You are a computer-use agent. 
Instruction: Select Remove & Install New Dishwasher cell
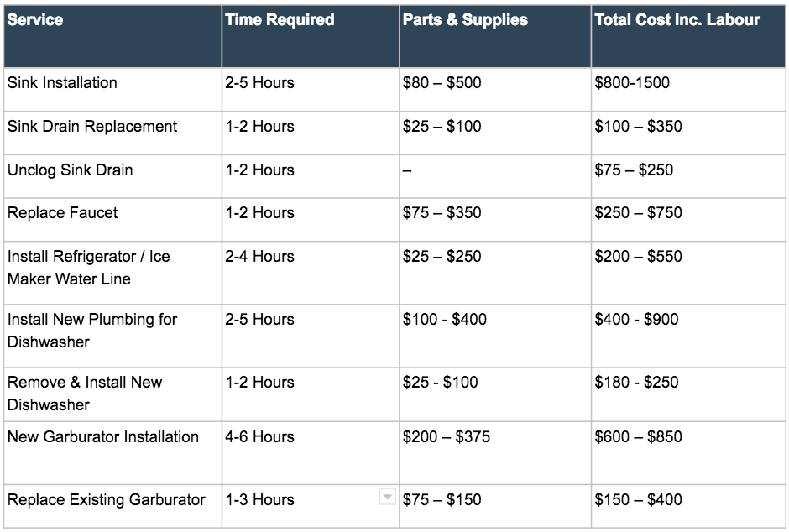[x=112, y=394]
